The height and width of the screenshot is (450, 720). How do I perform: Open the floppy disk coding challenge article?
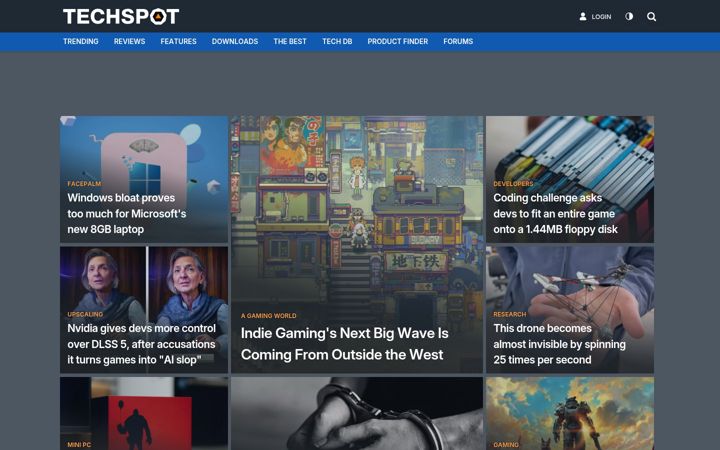[555, 214]
